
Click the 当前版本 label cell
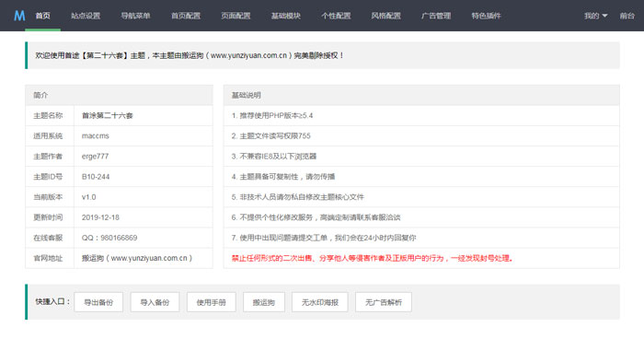pyautogui.click(x=50, y=197)
